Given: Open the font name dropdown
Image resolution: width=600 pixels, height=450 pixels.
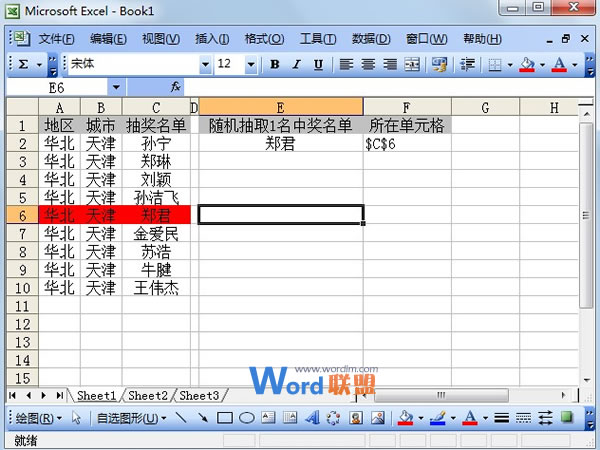Looking at the screenshot, I should pos(205,64).
